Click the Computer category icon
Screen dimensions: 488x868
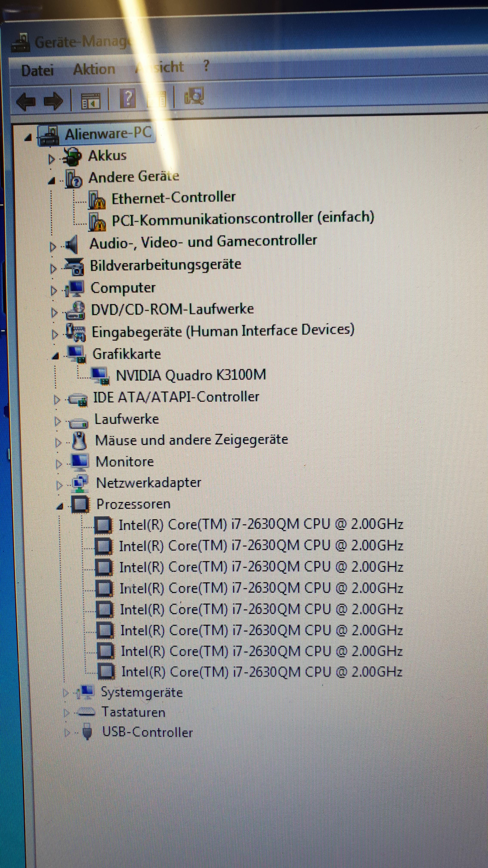(75, 289)
